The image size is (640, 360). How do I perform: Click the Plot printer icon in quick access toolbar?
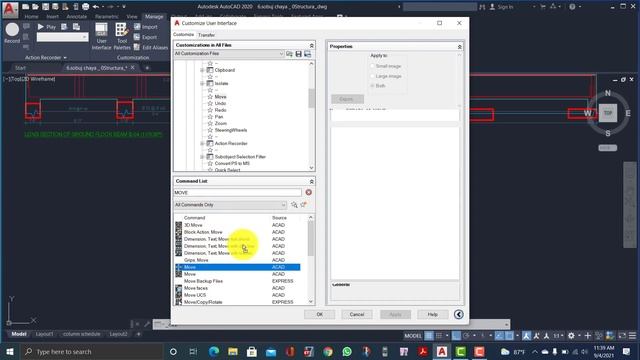tap(85, 7)
